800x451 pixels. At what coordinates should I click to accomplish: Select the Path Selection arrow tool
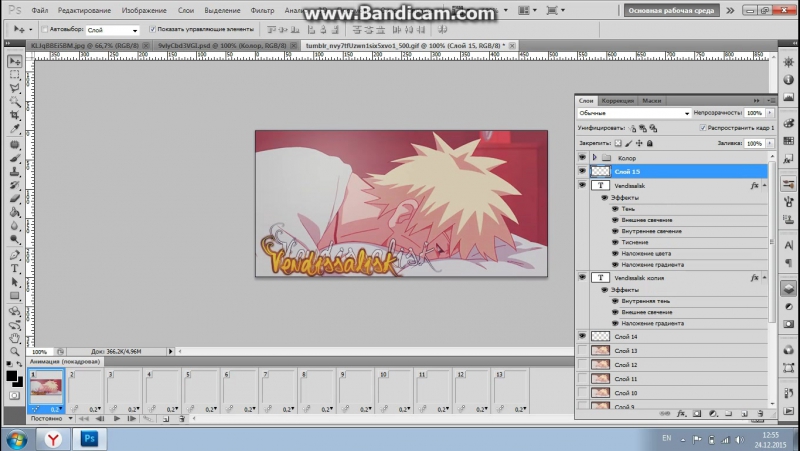(14, 282)
